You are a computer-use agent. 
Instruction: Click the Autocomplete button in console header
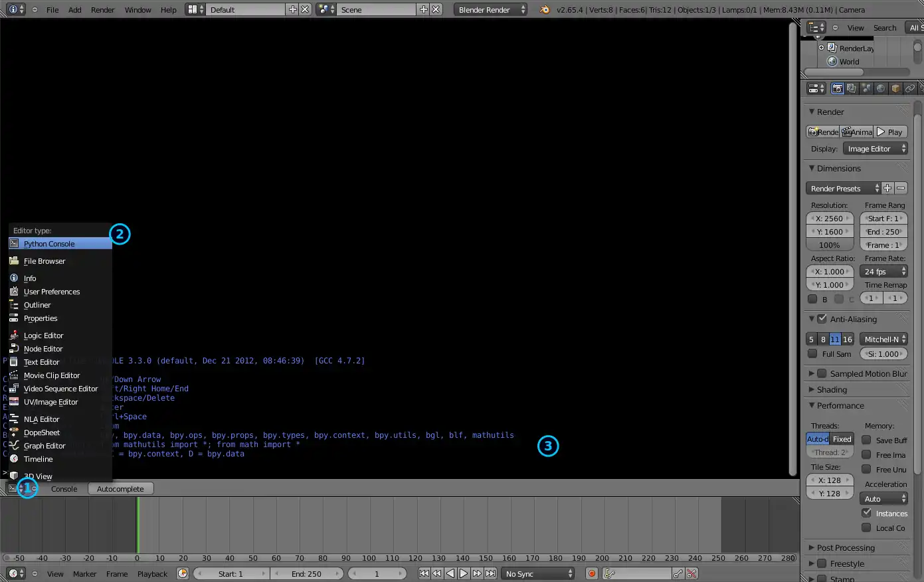(x=120, y=488)
